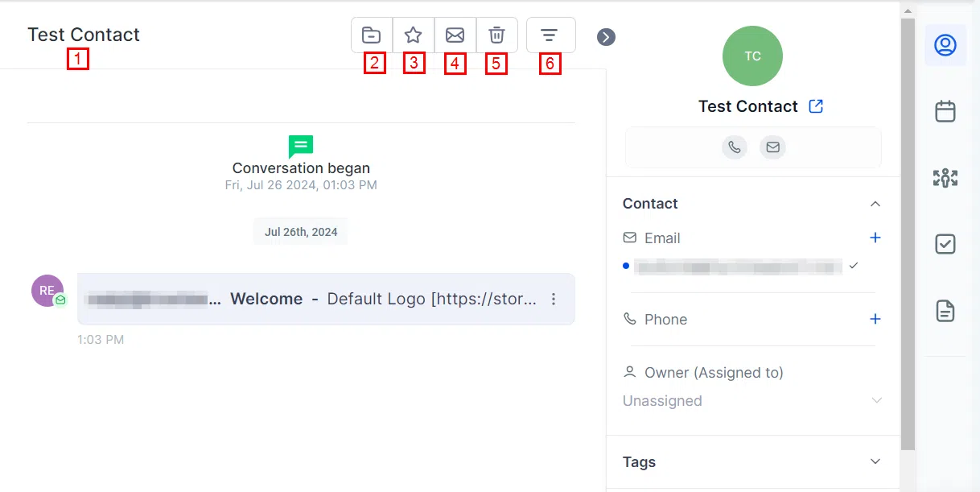Select the contact profile icon in the sidebar
This screenshot has height=492, width=980.
click(945, 45)
